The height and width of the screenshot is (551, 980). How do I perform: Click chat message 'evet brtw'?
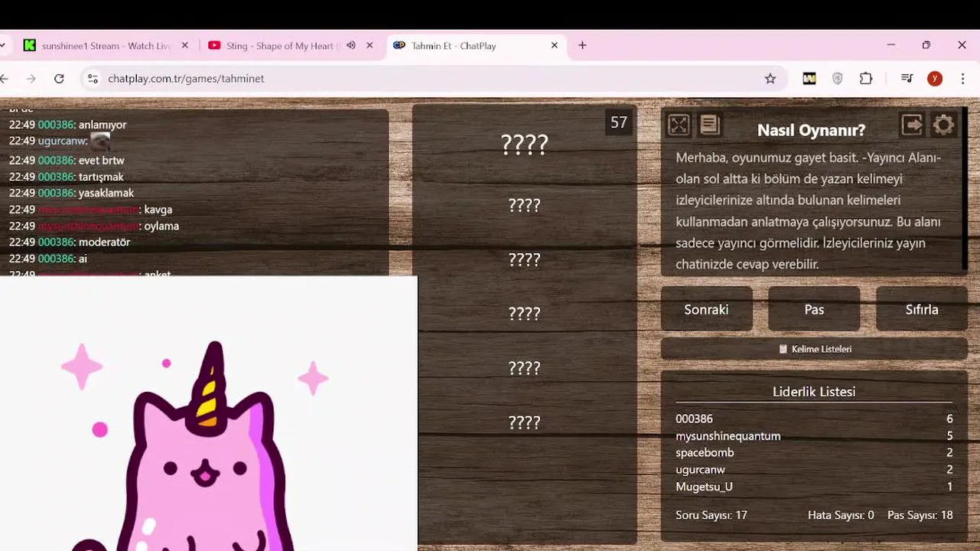101,160
